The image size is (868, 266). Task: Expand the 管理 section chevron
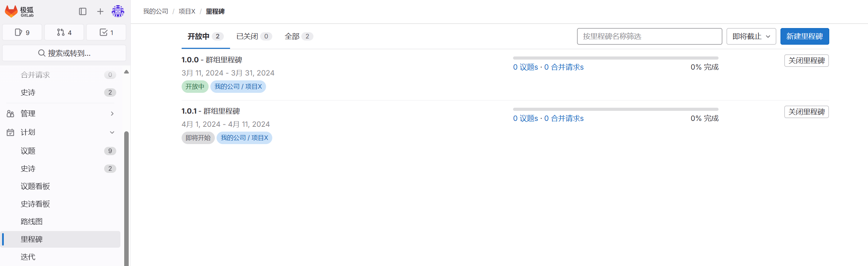point(112,113)
